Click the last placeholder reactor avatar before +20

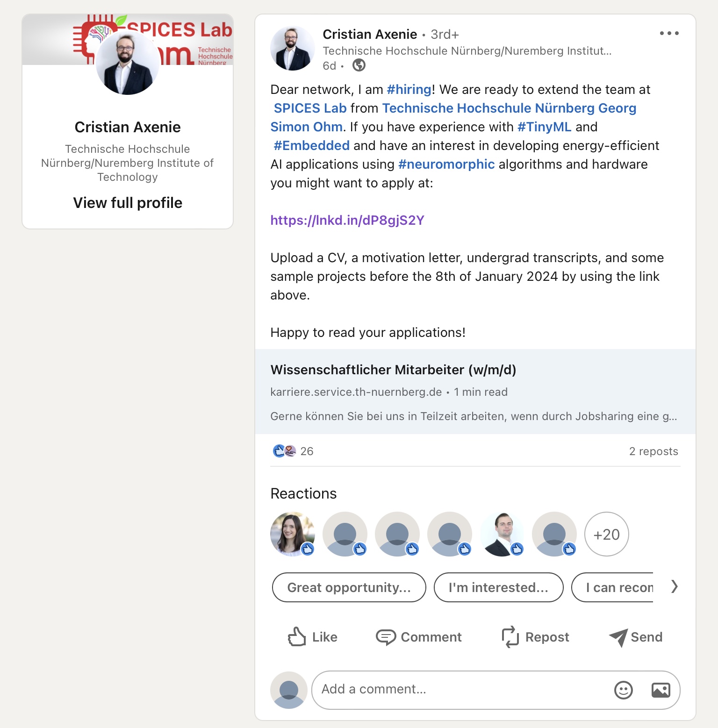point(554,534)
